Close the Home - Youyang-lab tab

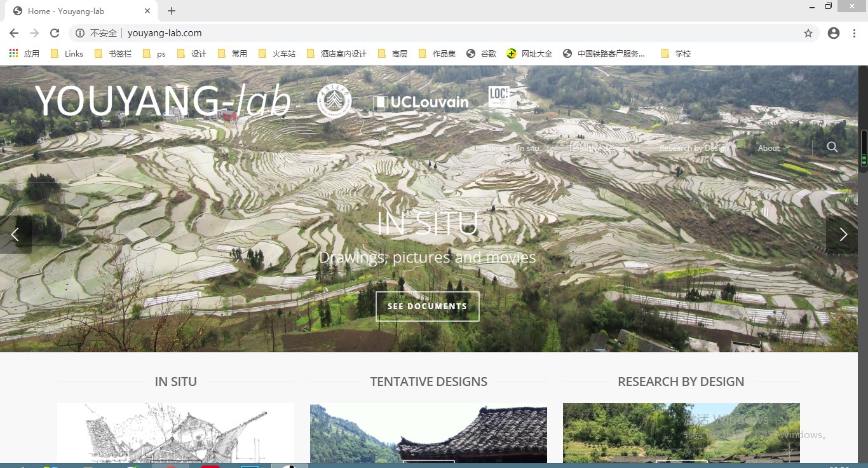[x=147, y=11]
